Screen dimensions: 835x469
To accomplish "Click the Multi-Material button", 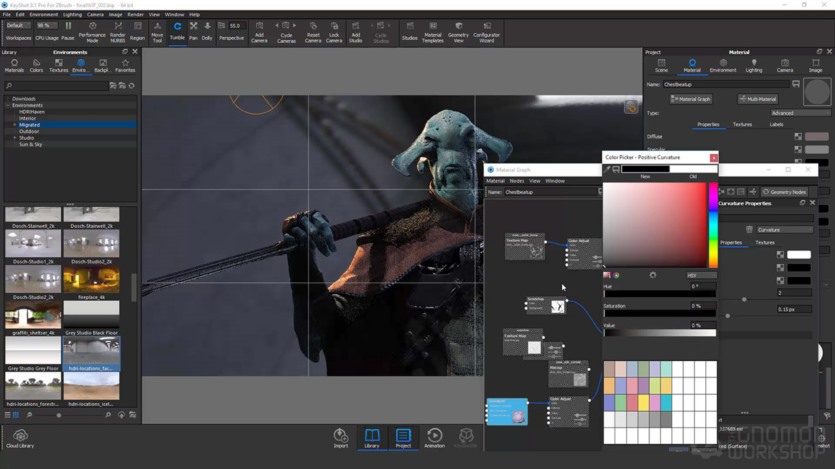I will pyautogui.click(x=758, y=99).
